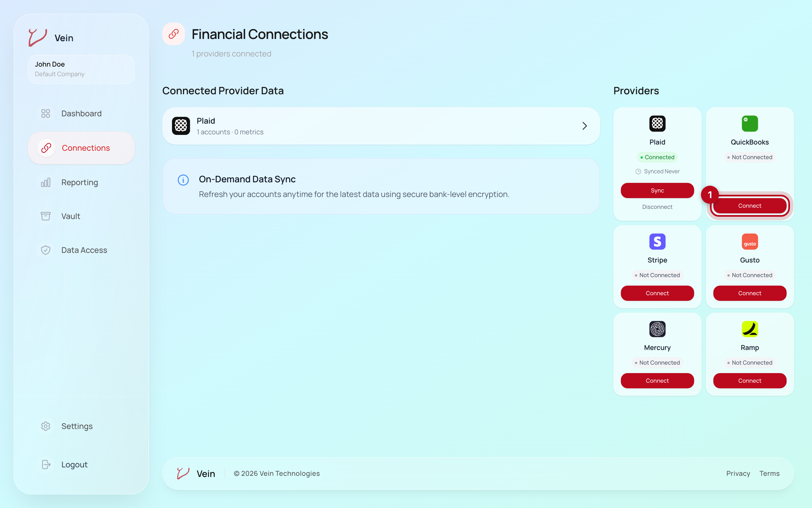Click the Dashboard grid icon
Viewport: 812px width, 508px height.
tap(46, 113)
